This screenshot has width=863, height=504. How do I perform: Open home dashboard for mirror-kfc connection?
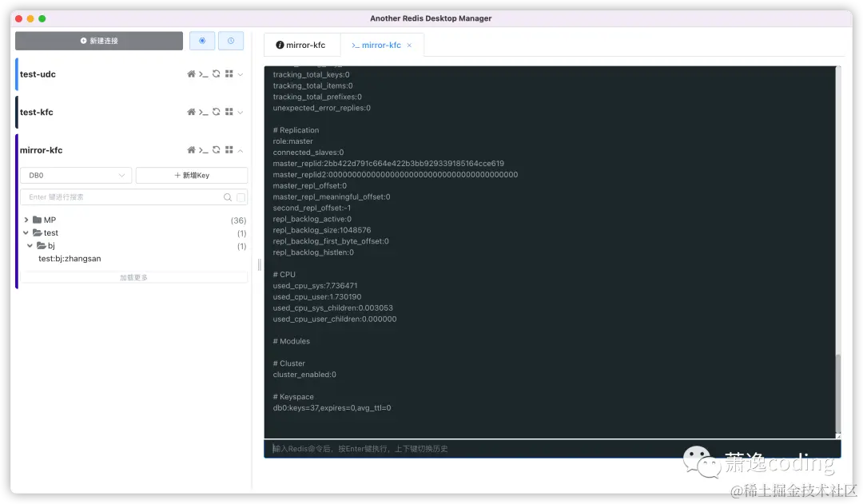click(191, 149)
